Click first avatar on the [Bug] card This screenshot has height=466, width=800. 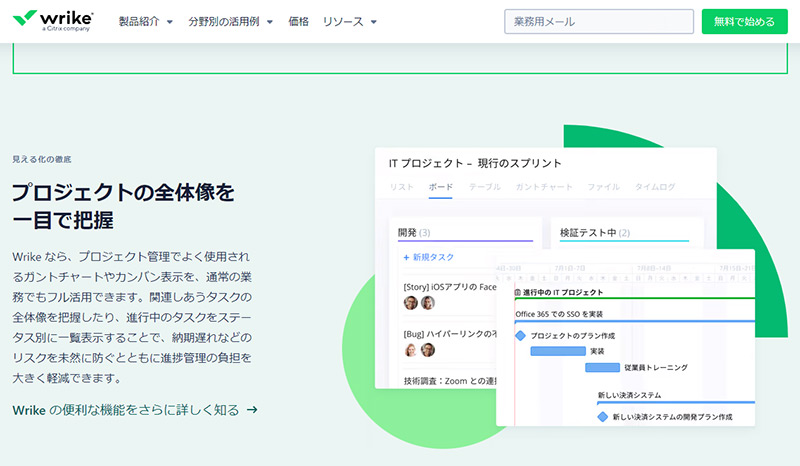411,350
